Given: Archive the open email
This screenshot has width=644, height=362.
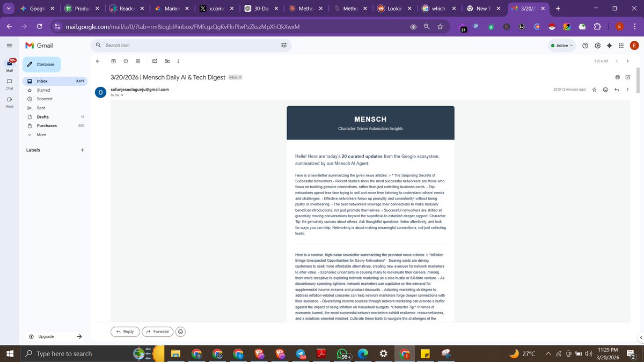Looking at the screenshot, I should [113, 61].
